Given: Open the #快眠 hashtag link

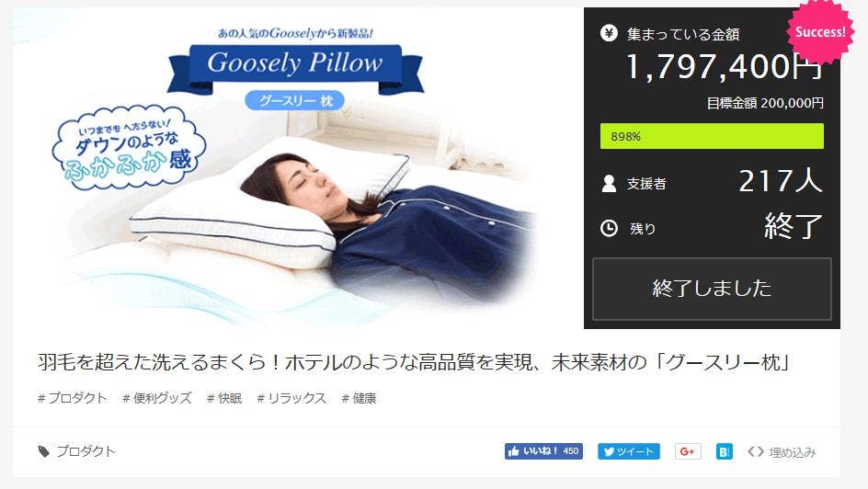Looking at the screenshot, I should pos(224,398).
